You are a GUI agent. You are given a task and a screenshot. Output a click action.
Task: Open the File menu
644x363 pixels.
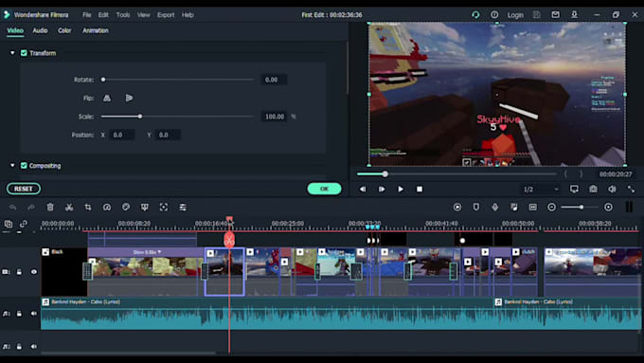(x=87, y=15)
